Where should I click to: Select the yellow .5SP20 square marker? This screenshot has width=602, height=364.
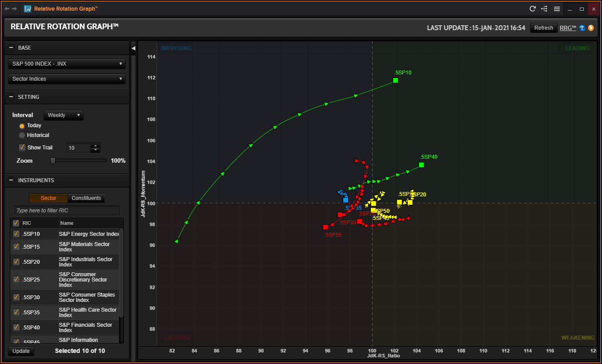click(410, 202)
